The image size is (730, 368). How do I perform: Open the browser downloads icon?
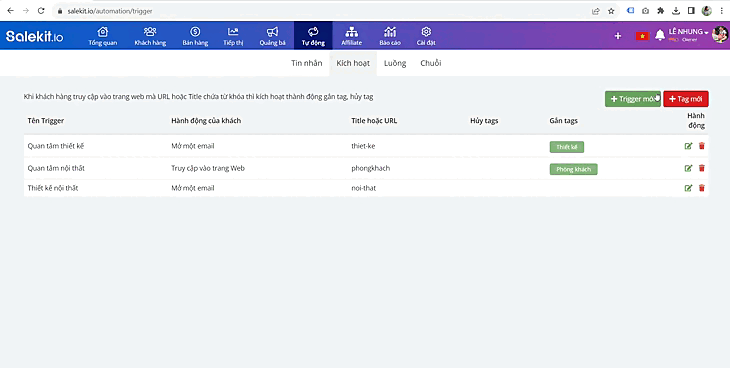676,11
